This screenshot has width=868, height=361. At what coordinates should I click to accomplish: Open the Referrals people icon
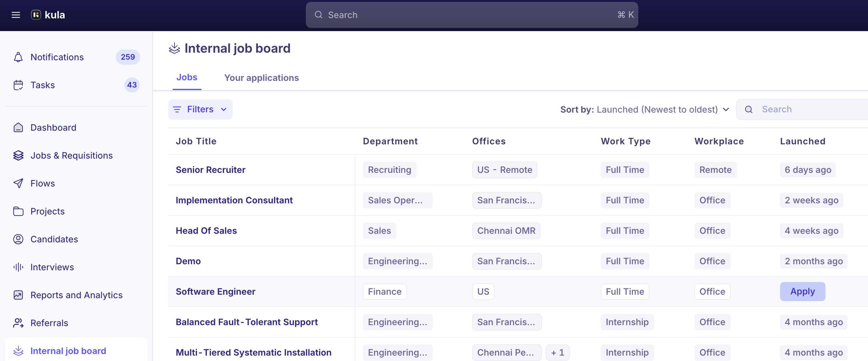click(18, 323)
